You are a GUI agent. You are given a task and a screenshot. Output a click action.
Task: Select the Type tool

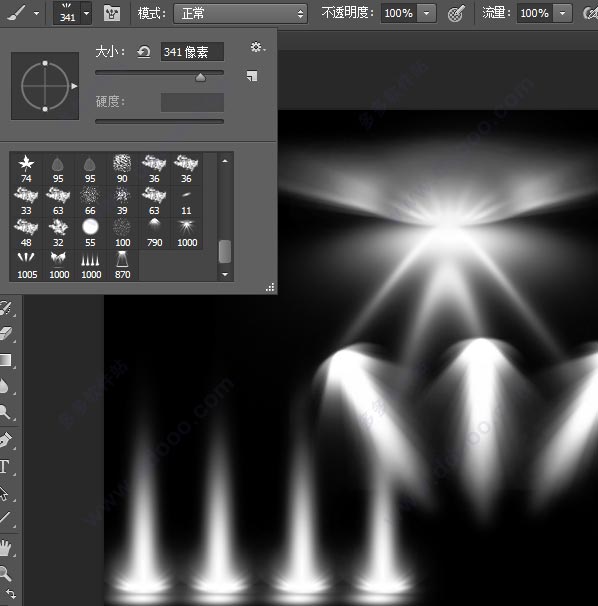point(5,467)
